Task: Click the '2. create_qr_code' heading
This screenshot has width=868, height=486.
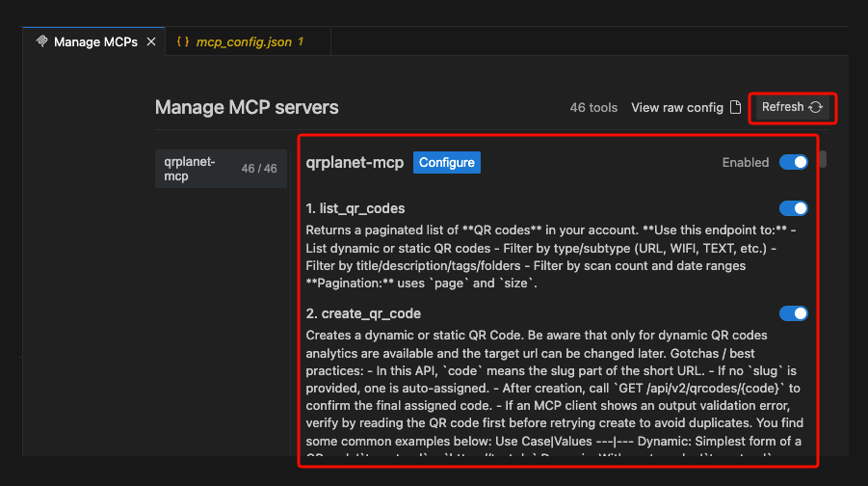Action: pos(363,313)
